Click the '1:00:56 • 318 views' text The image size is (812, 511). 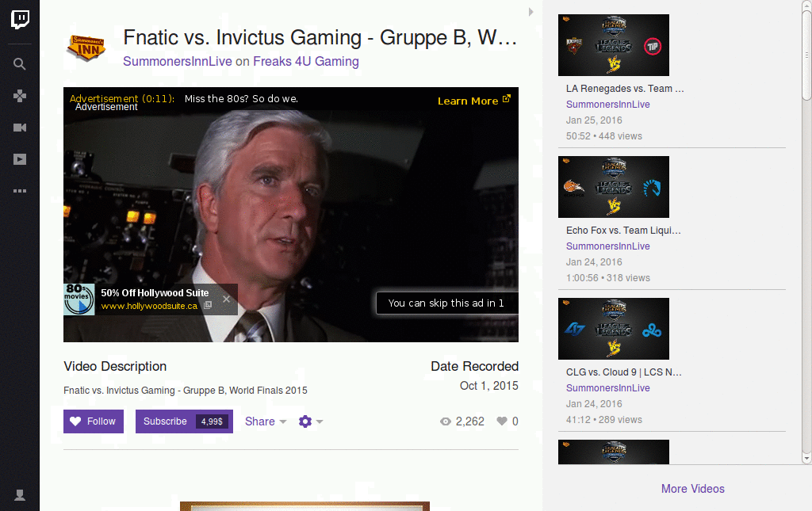(x=608, y=278)
